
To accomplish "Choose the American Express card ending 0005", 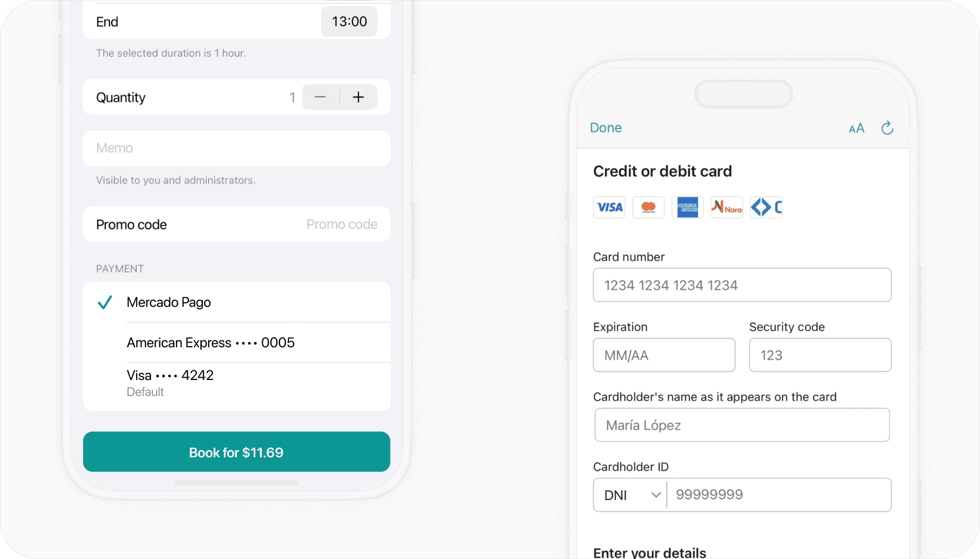I will coord(211,343).
